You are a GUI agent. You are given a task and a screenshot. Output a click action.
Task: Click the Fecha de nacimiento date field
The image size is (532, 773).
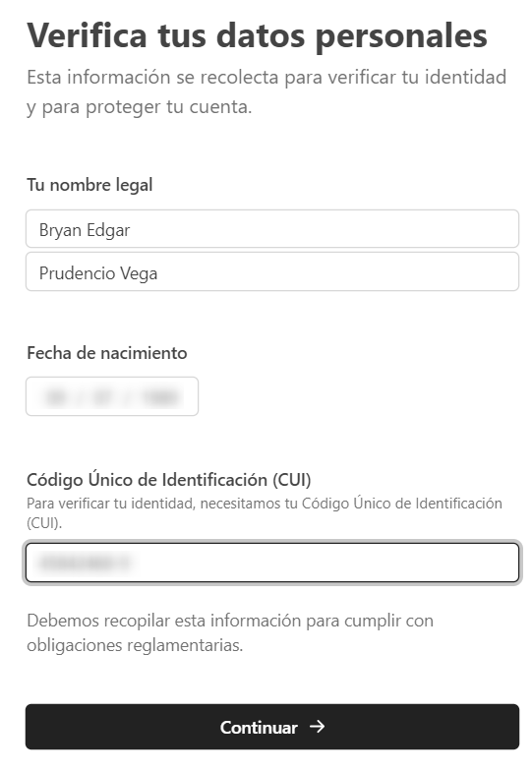112,396
